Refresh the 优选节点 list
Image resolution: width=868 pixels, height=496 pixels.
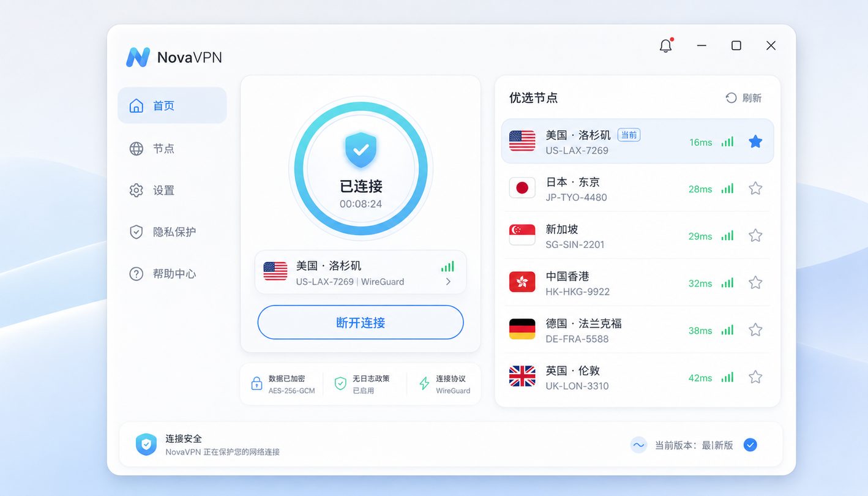tap(744, 98)
